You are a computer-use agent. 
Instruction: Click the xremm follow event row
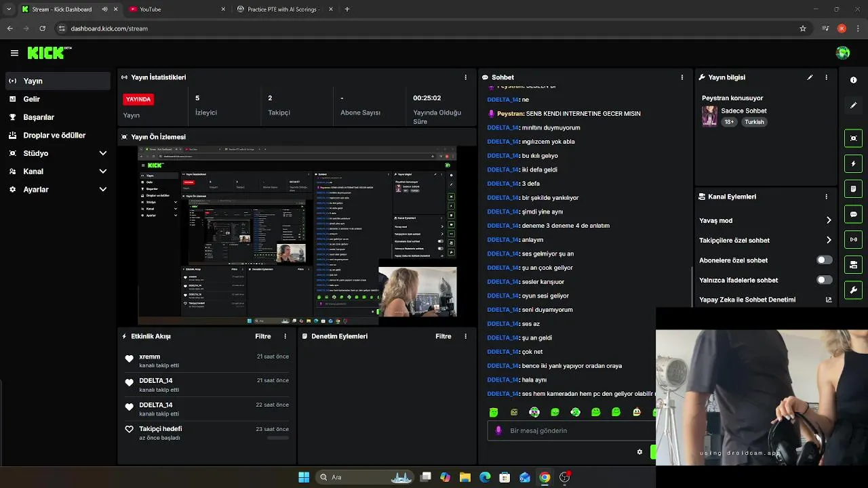(207, 361)
